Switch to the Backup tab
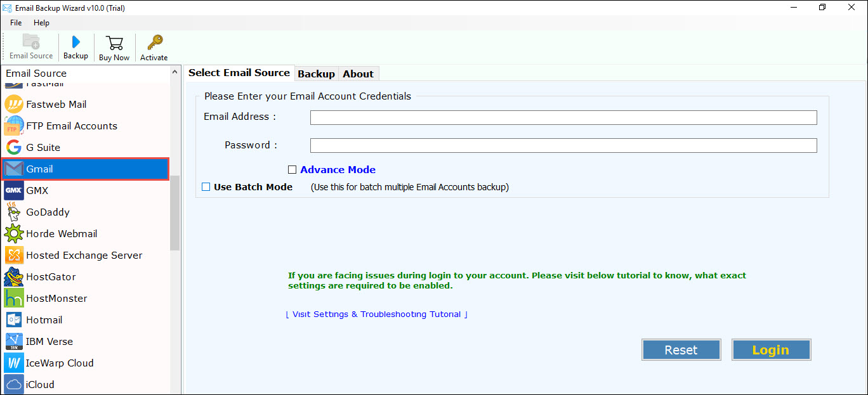This screenshot has height=395, width=868. click(316, 74)
